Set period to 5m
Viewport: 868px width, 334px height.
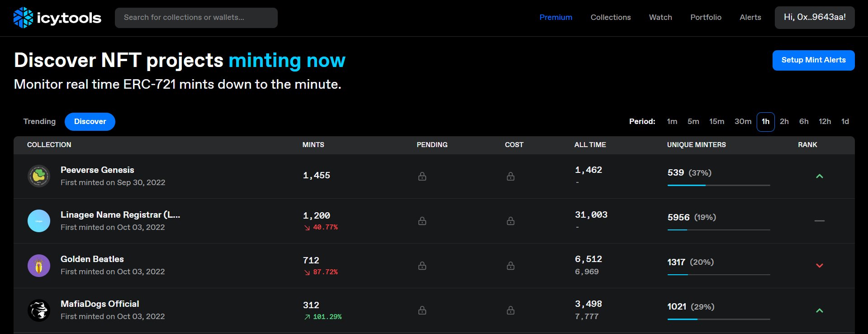click(x=693, y=122)
